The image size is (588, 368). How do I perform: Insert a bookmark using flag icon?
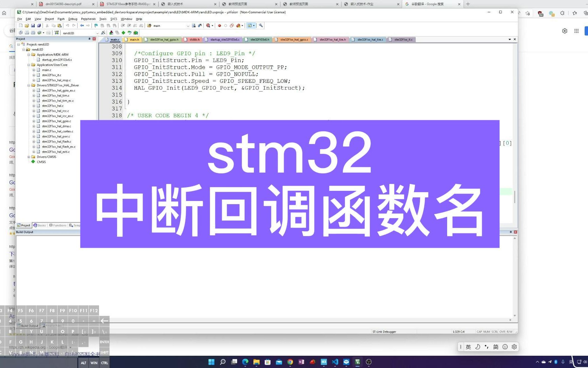tap(96, 26)
